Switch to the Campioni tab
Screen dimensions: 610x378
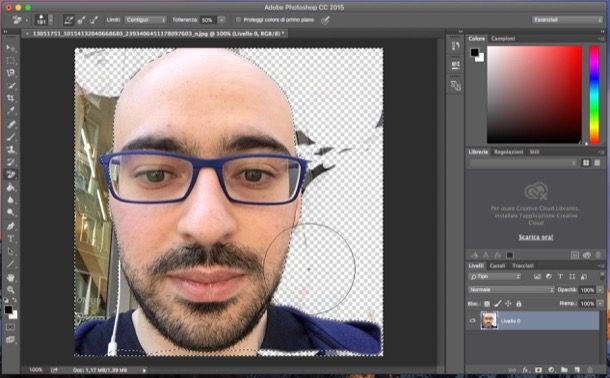pyautogui.click(x=503, y=38)
